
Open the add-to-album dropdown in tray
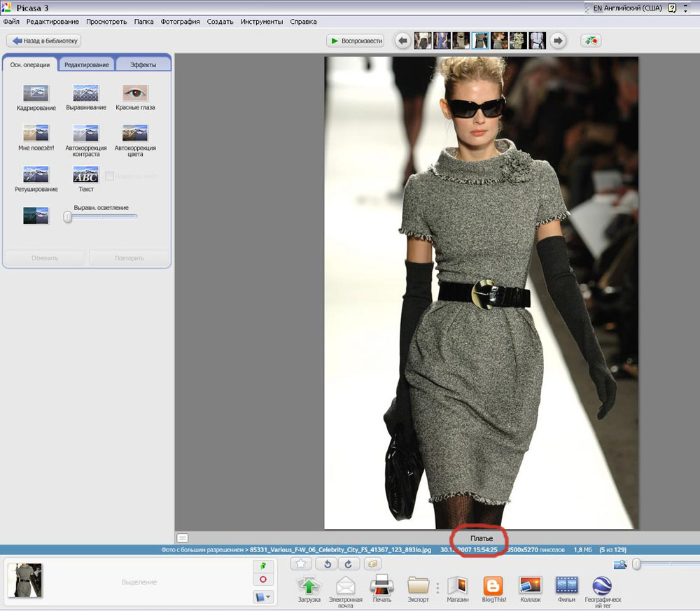point(263,597)
